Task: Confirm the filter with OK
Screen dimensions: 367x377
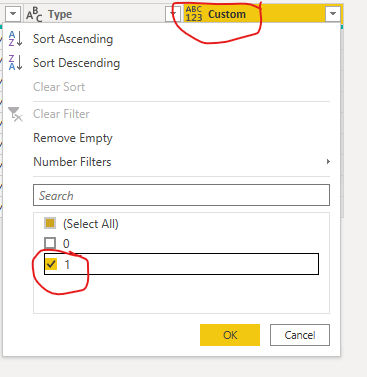Action: 230,335
